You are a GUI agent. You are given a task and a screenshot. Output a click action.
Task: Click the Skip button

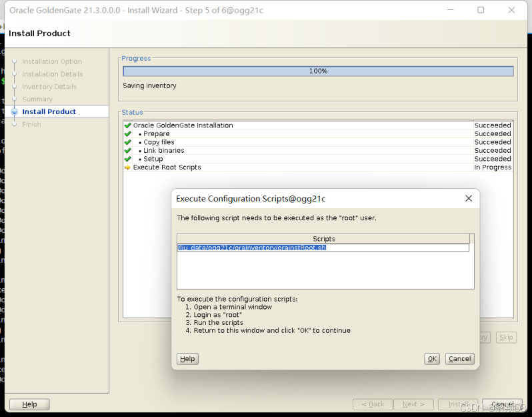point(506,337)
